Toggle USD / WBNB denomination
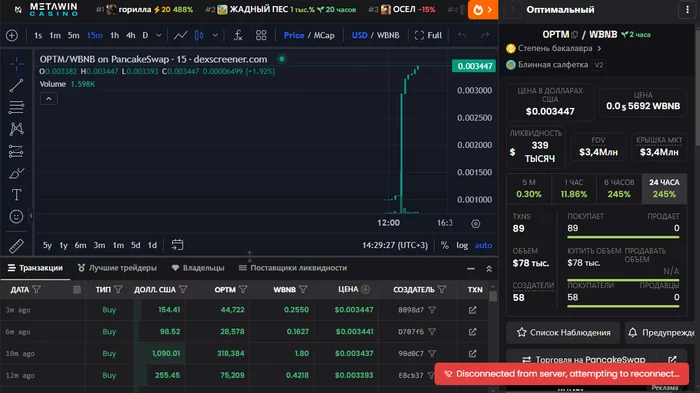Screen dimensions: 700x393 (375, 35)
